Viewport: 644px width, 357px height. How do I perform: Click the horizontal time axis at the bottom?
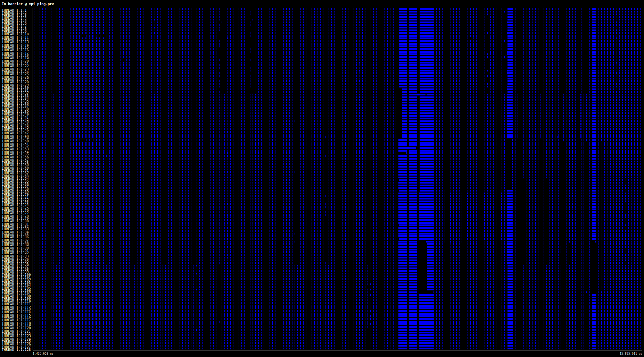point(337,350)
